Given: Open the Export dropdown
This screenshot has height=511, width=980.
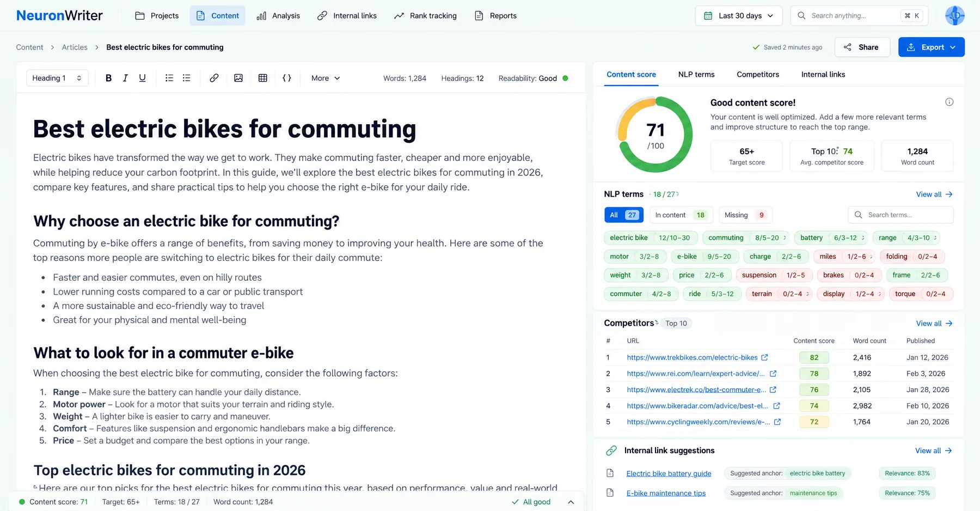Looking at the screenshot, I should [x=932, y=47].
